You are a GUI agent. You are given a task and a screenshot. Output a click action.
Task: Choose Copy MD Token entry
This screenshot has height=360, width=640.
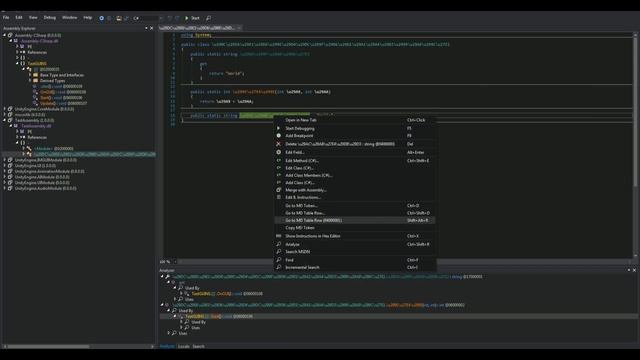pyautogui.click(x=355, y=228)
